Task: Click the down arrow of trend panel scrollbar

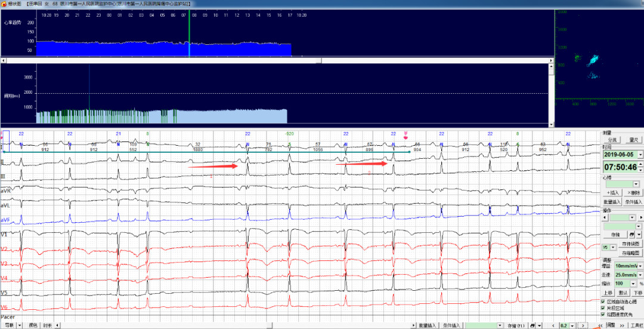Action: click(x=551, y=124)
